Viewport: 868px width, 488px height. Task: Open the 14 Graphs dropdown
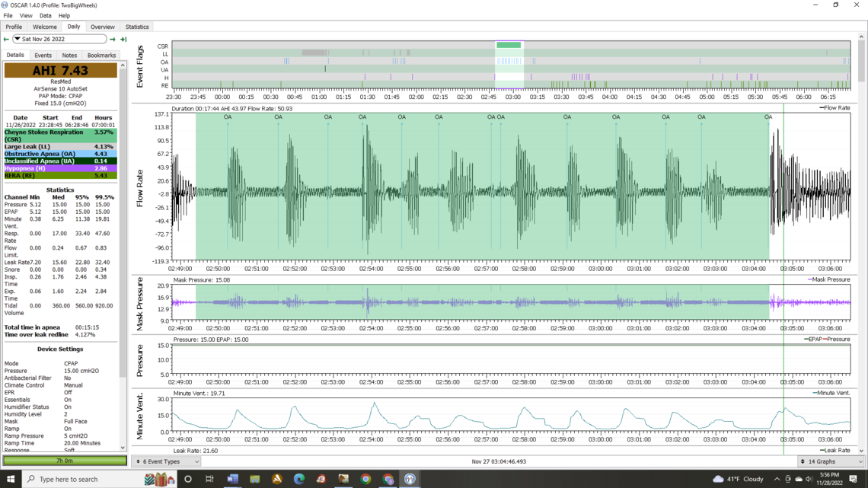pos(831,461)
